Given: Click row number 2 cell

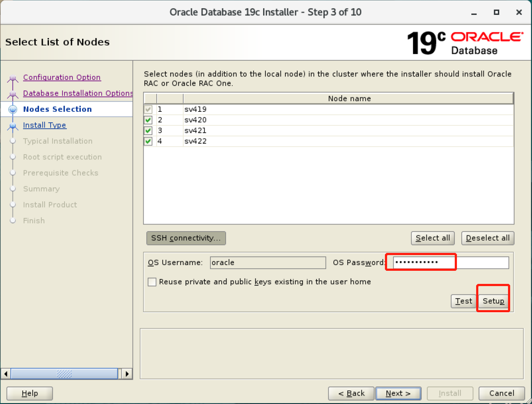Looking at the screenshot, I should 170,120.
